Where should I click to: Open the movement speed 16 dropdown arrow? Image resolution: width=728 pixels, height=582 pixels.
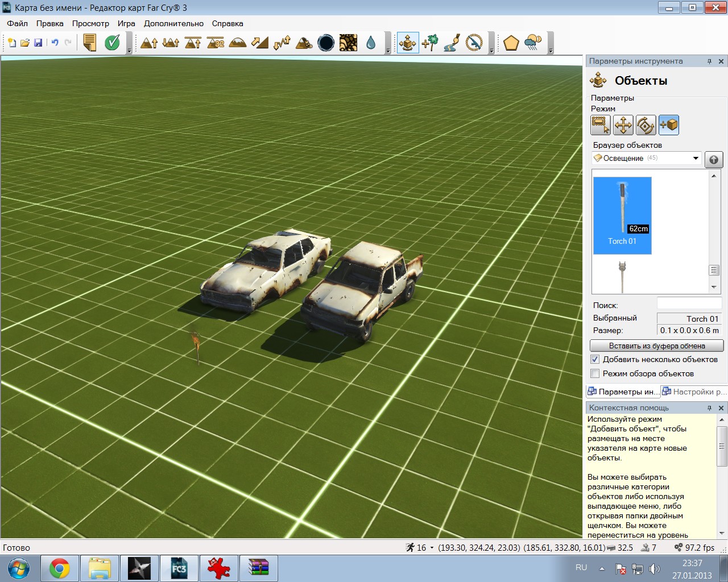[432, 548]
